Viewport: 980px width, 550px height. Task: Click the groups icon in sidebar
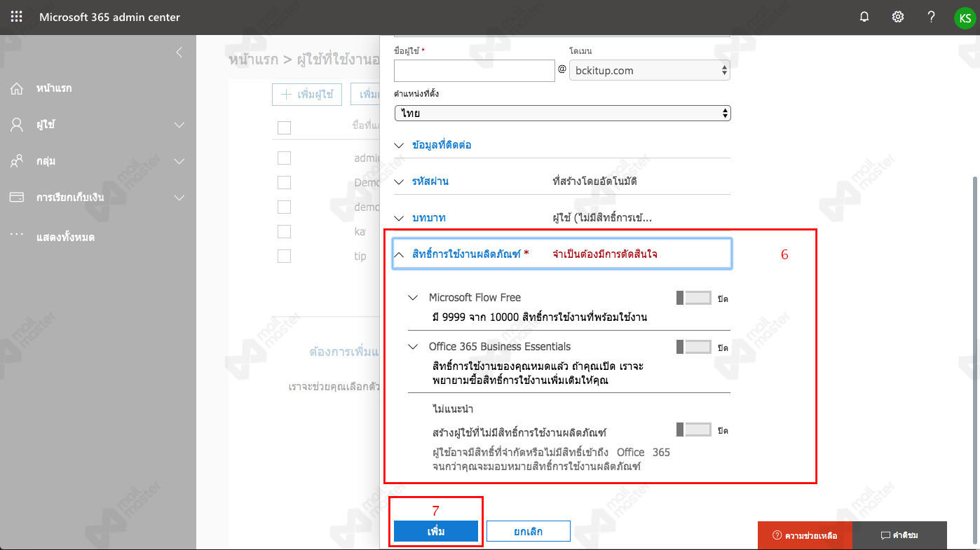pos(17,161)
